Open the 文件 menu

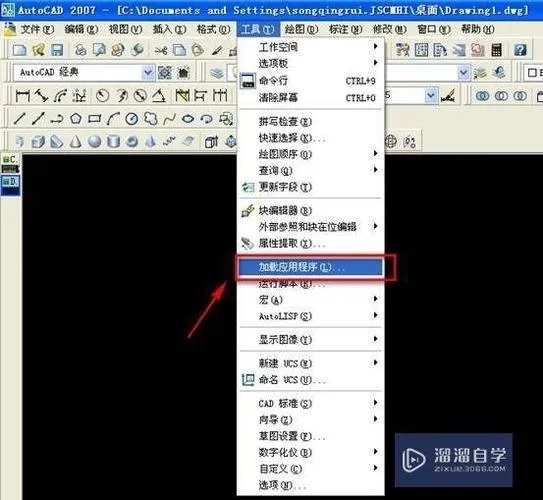(37, 29)
